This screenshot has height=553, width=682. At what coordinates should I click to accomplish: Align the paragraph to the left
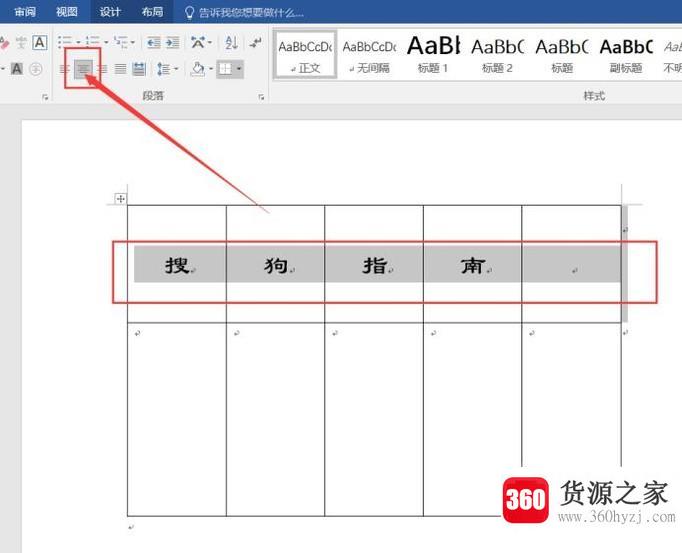point(64,69)
